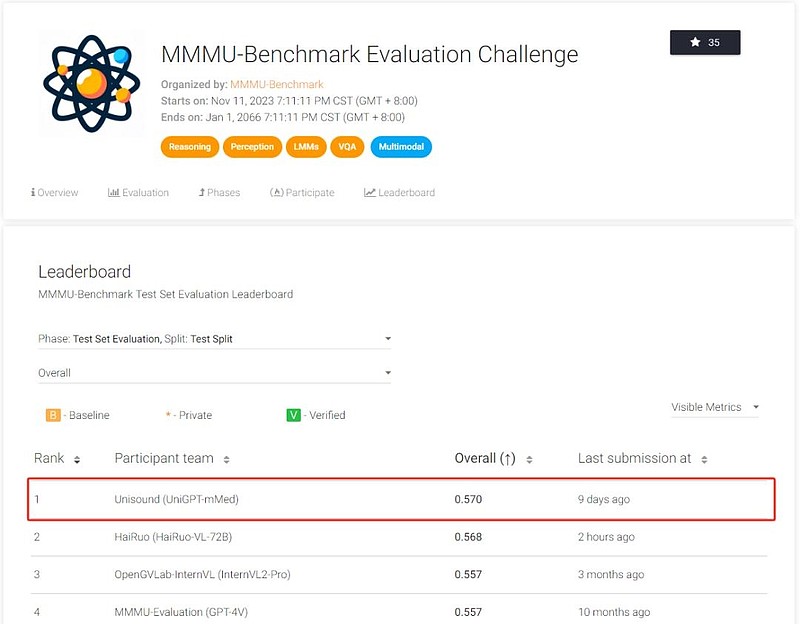Image resolution: width=800 pixels, height=624 pixels.
Task: Sort by Overall score column arrows
Action: (529, 460)
